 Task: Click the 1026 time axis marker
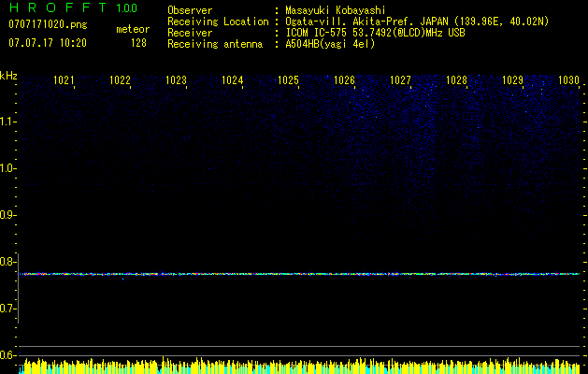[x=344, y=79]
